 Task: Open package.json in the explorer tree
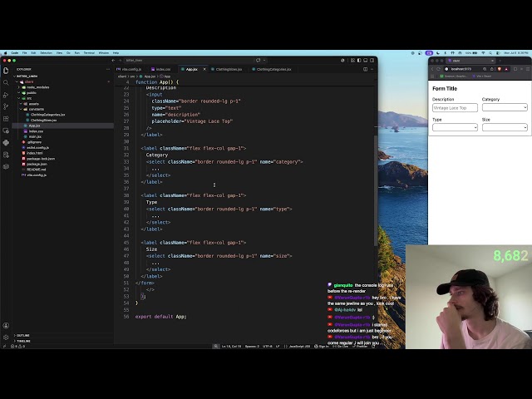[x=37, y=164]
